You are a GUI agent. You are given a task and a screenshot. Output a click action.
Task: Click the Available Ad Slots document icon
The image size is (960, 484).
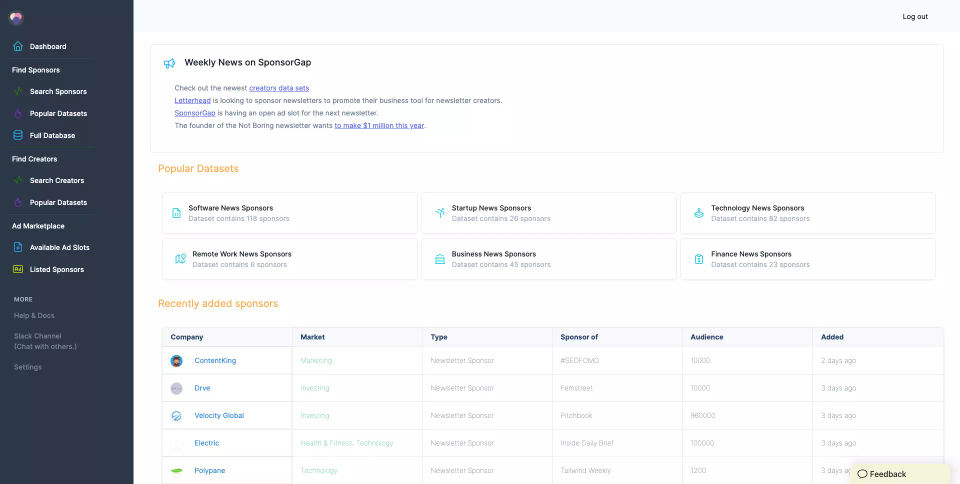click(x=18, y=248)
